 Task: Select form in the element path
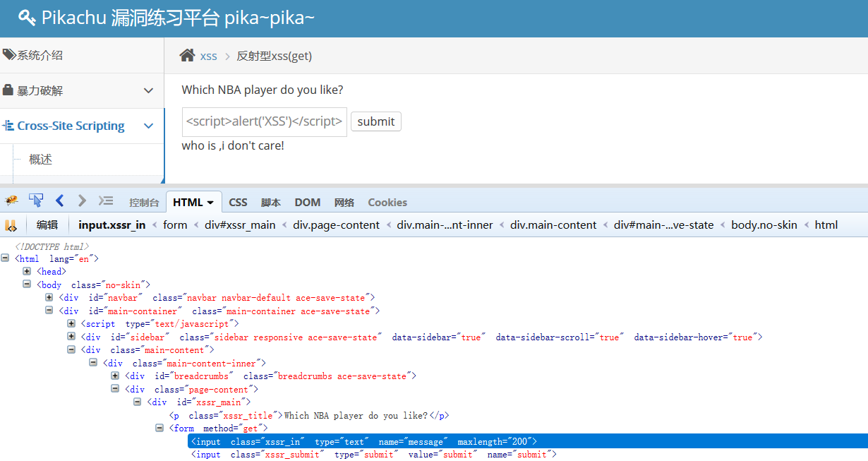tap(175, 224)
